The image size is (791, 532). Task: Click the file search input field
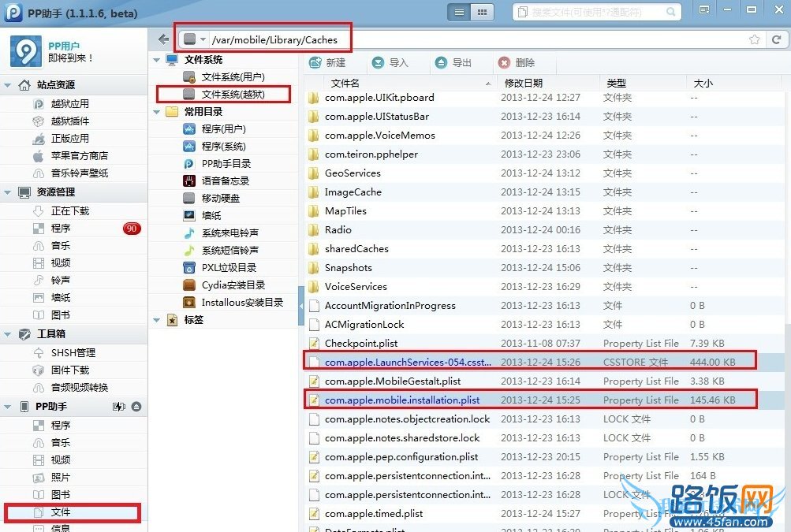[595, 12]
